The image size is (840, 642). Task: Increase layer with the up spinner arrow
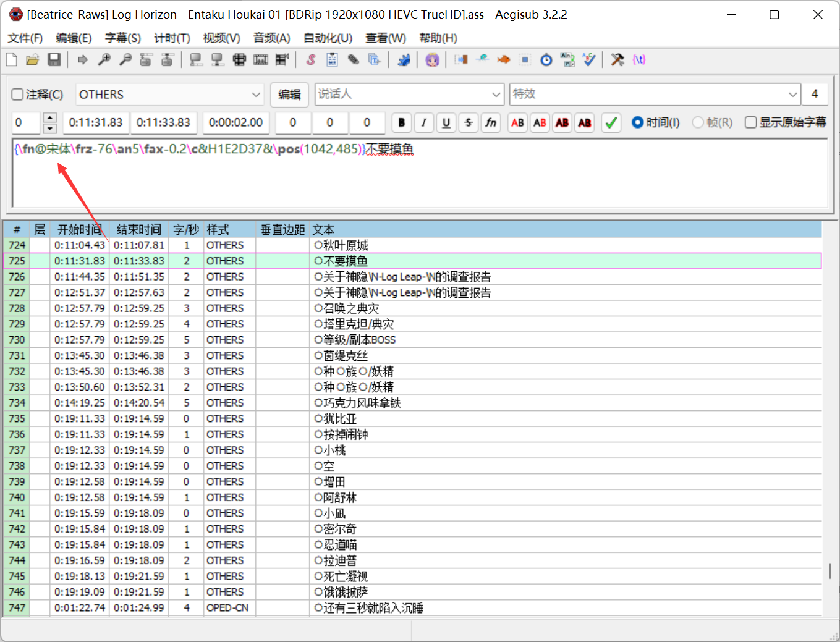pyautogui.click(x=50, y=117)
